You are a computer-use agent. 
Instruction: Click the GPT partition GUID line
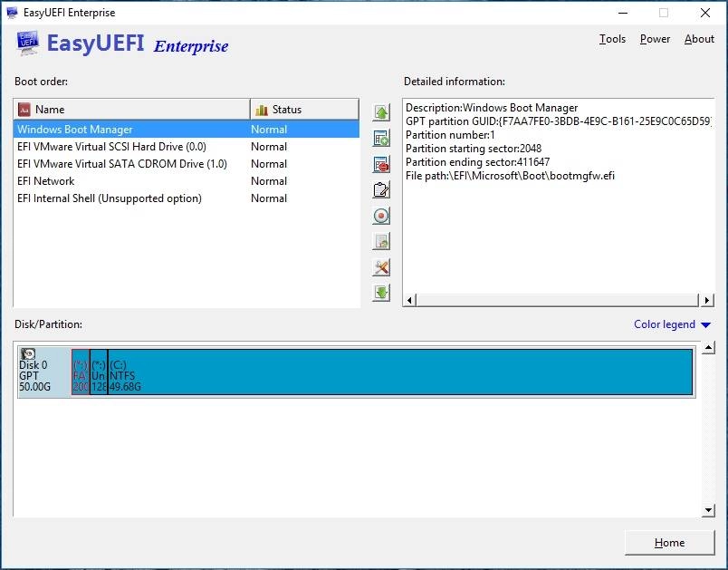559,121
